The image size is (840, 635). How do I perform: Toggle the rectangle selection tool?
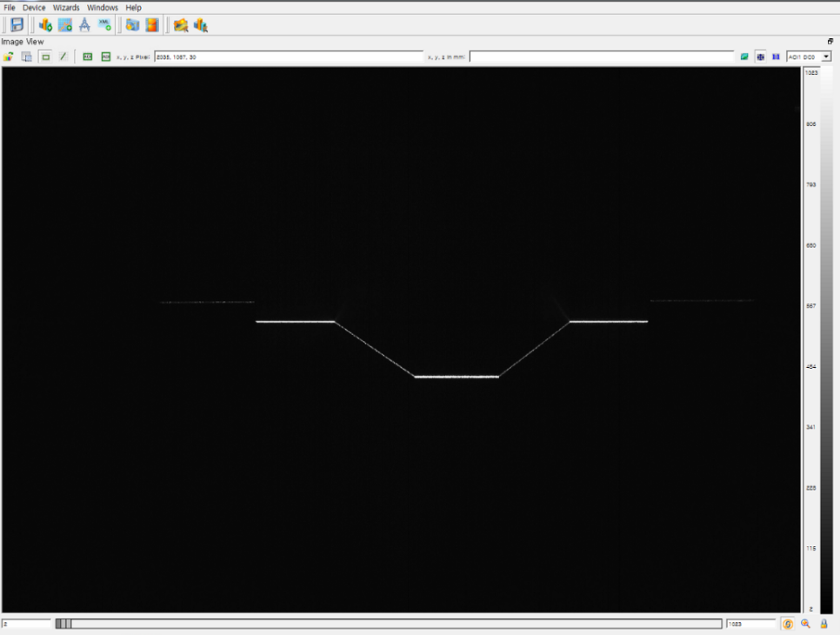(44, 57)
